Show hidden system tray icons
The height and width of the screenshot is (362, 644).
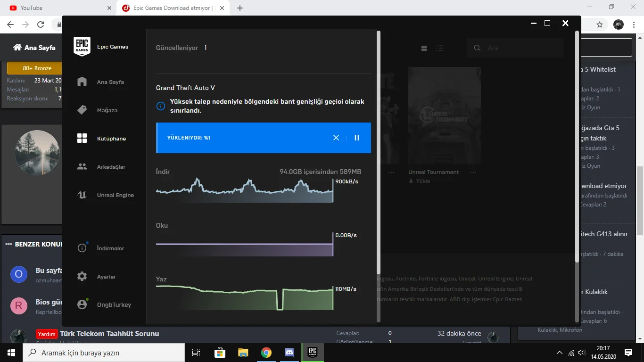pos(560,353)
